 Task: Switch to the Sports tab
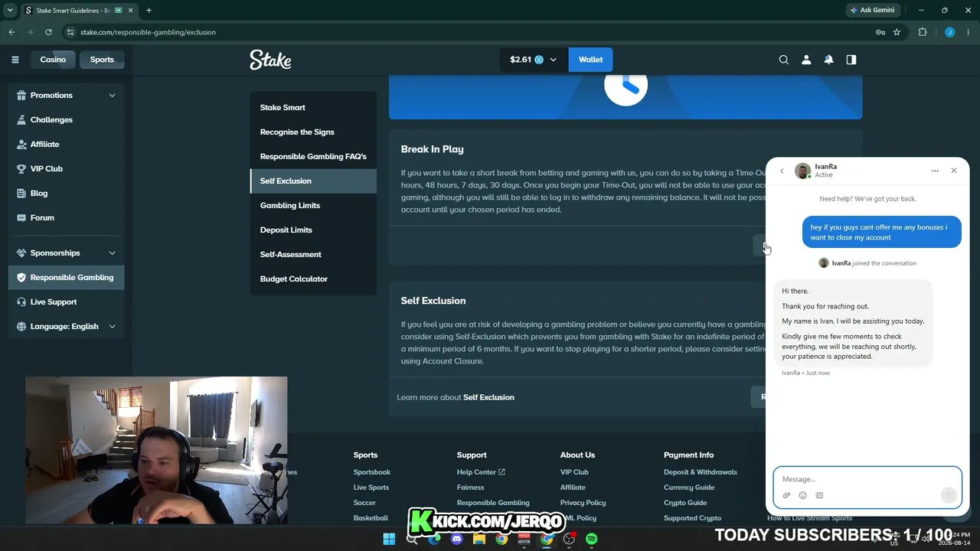click(x=102, y=60)
